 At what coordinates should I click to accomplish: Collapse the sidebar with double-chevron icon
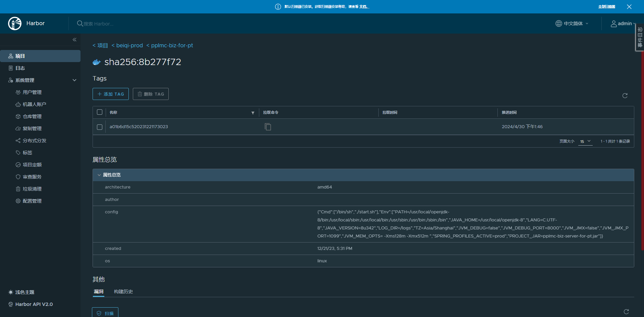(74, 40)
